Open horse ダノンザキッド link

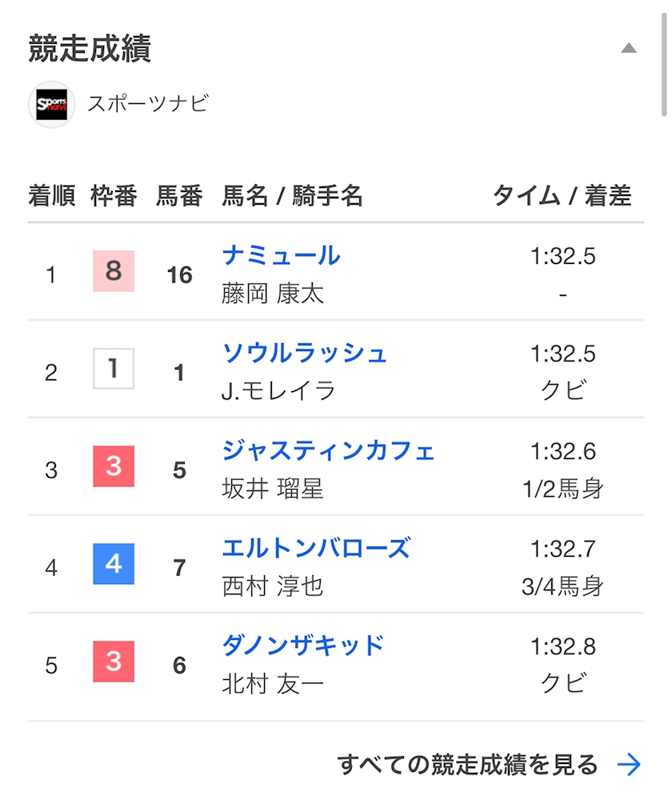pos(303,646)
